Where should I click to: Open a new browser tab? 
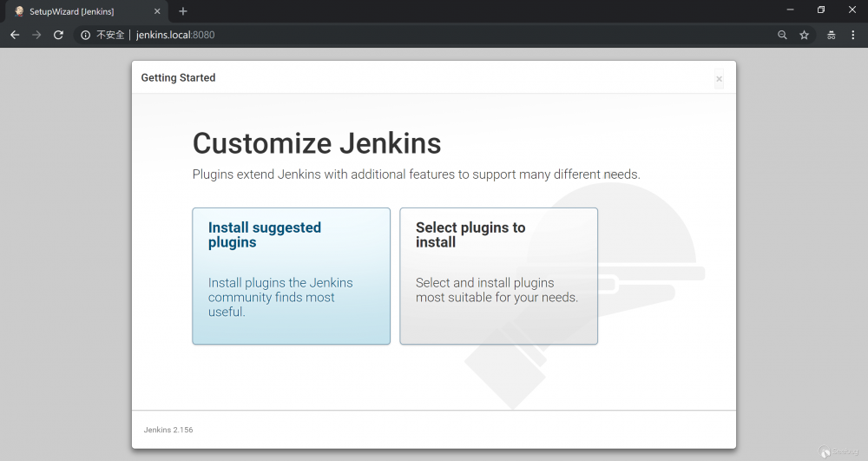point(183,11)
